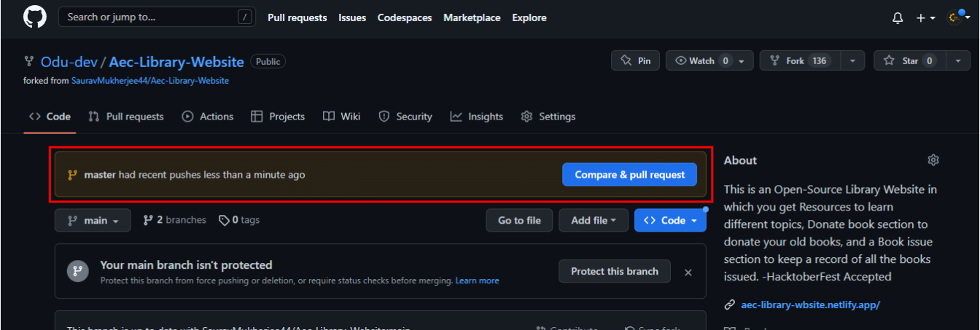Click the slash shortcut key icon in search
This screenshot has height=330, width=980.
(x=244, y=17)
